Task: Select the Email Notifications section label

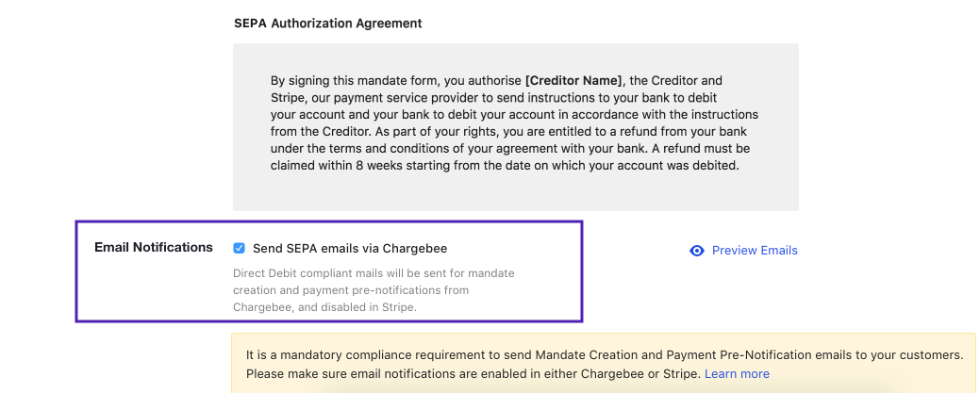Action: pyautogui.click(x=154, y=247)
